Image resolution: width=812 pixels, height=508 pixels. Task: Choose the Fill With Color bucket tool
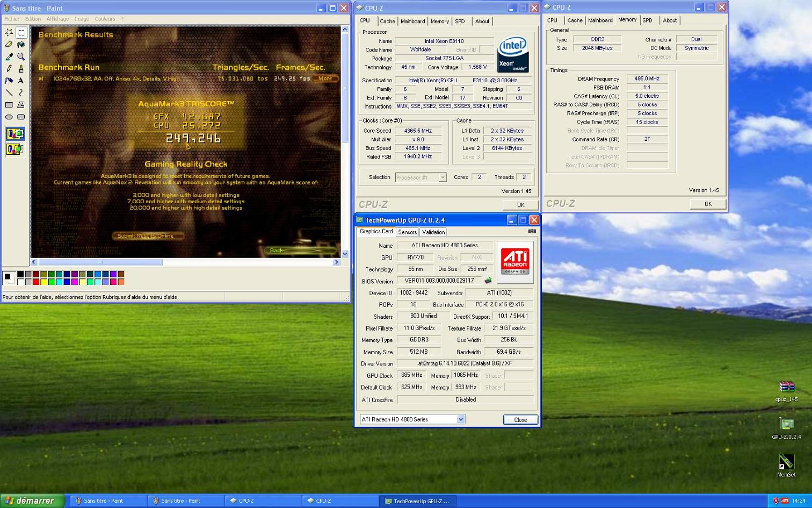tap(21, 45)
